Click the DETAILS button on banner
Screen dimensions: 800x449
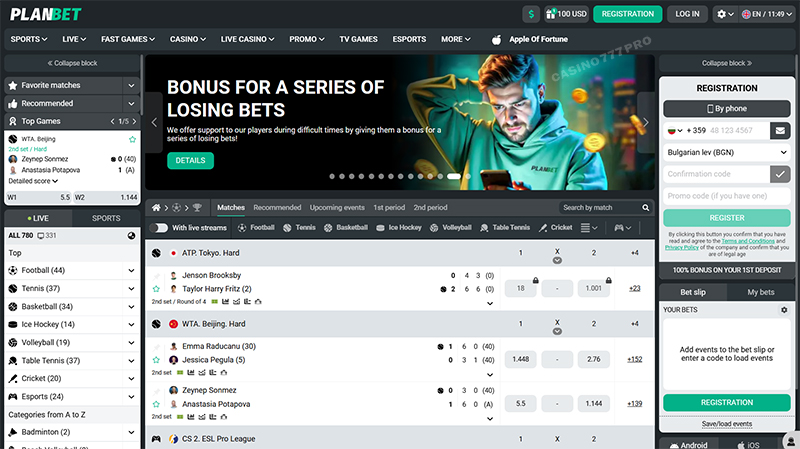pos(190,161)
